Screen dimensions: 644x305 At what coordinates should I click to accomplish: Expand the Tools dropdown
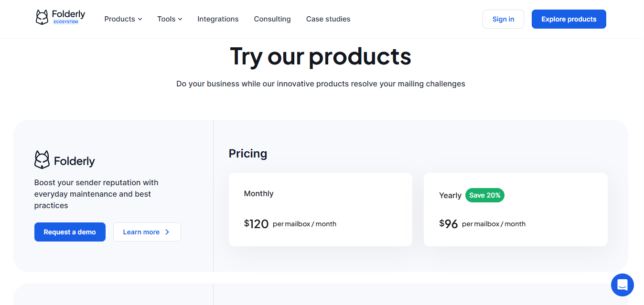tap(169, 19)
